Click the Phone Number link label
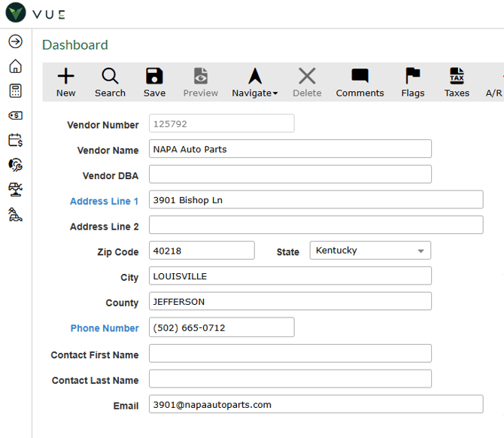Screen dimensions: 504x438 coord(105,328)
